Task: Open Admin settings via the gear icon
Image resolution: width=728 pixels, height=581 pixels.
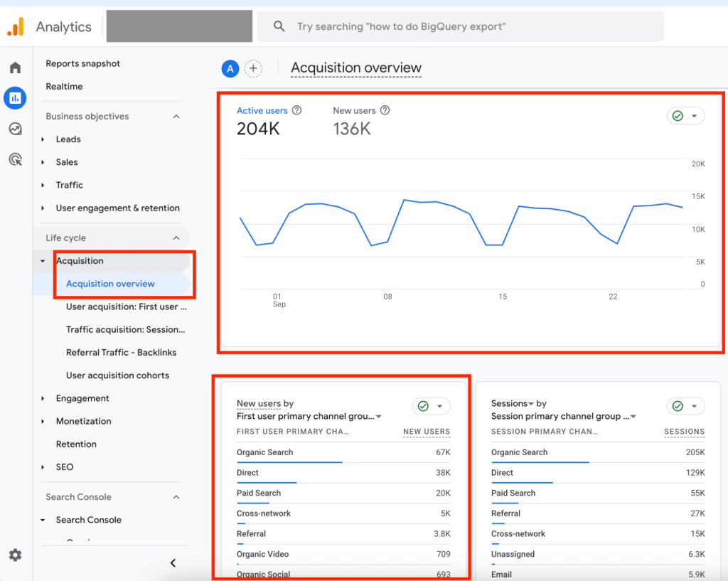Action: pos(15,555)
